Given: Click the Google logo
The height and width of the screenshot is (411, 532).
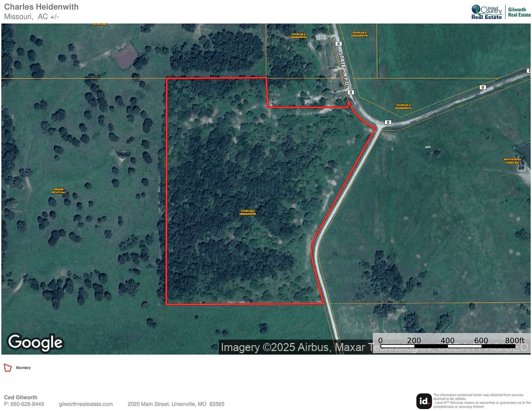Looking at the screenshot, I should click(36, 343).
